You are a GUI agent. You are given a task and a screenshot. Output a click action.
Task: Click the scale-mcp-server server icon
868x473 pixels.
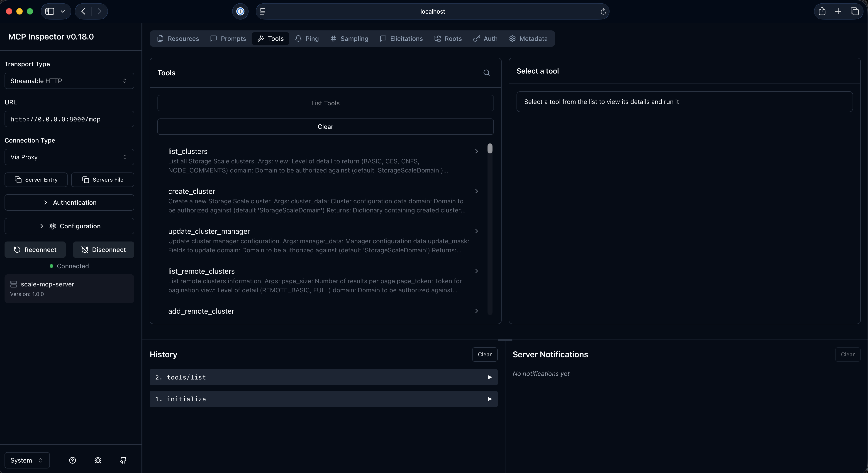13,284
